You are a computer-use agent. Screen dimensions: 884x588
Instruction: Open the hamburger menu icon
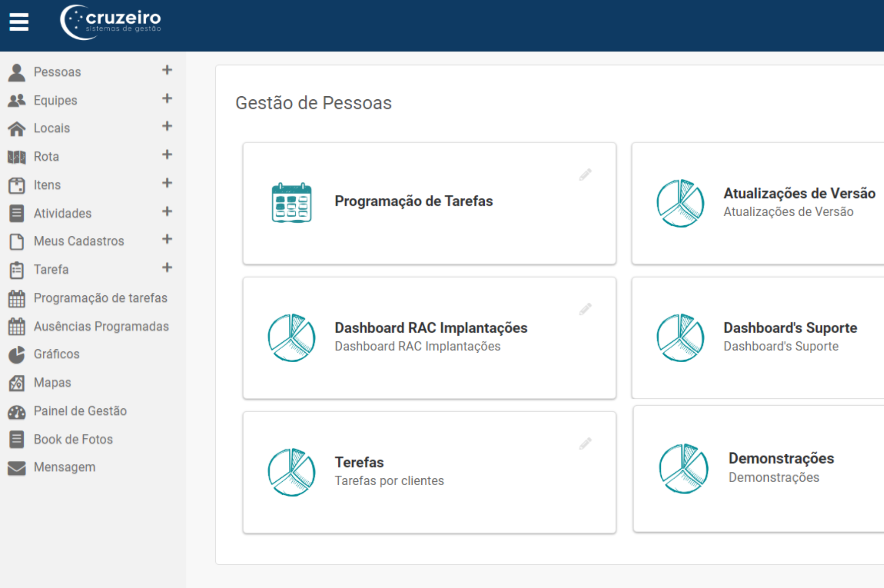tap(19, 22)
